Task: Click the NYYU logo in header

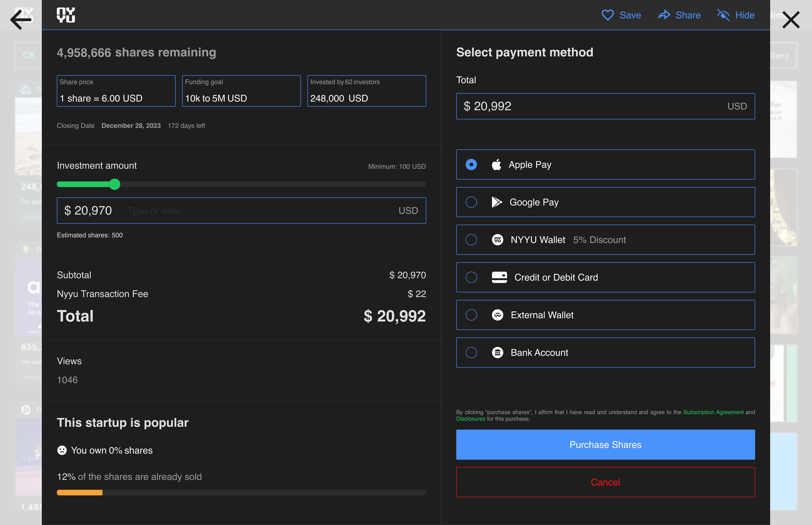Action: tap(66, 15)
